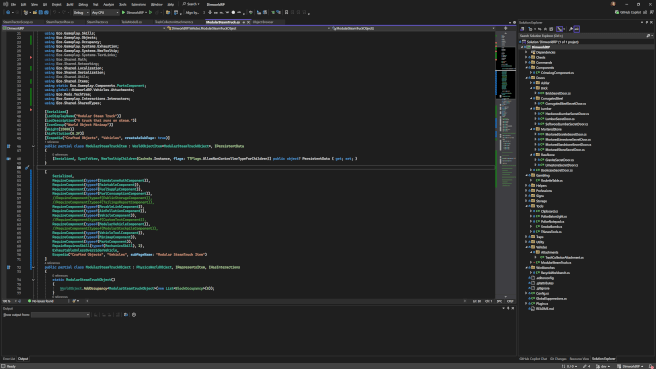656x369 pixels.
Task: Click the Redo arrow in the toolbar
Action: click(64, 13)
